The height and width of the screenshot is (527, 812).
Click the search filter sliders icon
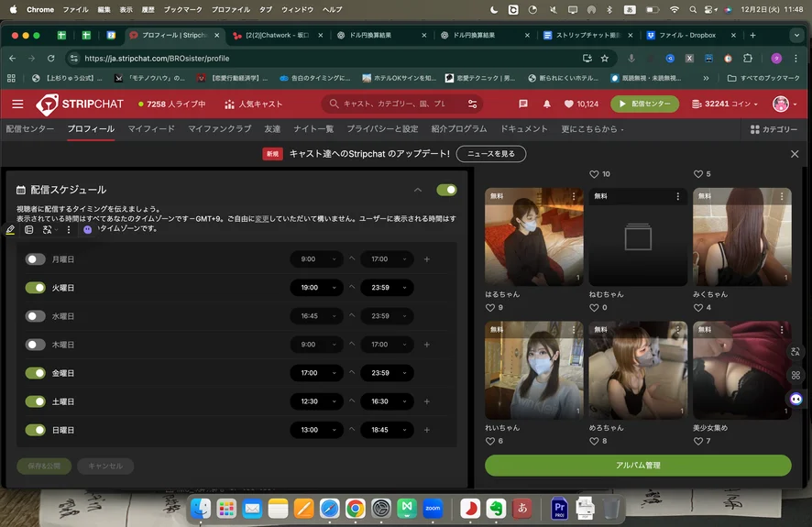click(472, 104)
